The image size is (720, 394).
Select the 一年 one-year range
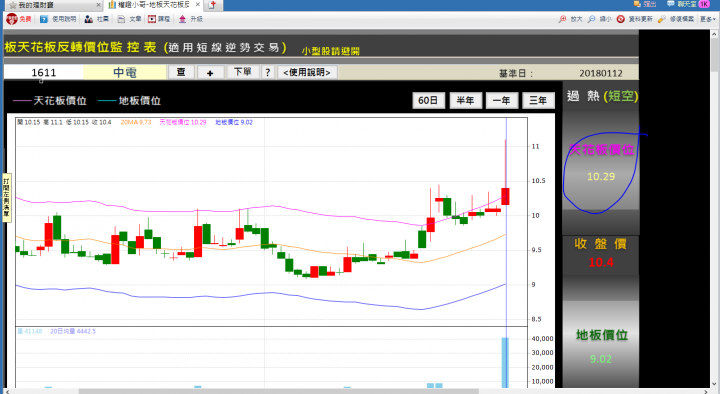[501, 101]
